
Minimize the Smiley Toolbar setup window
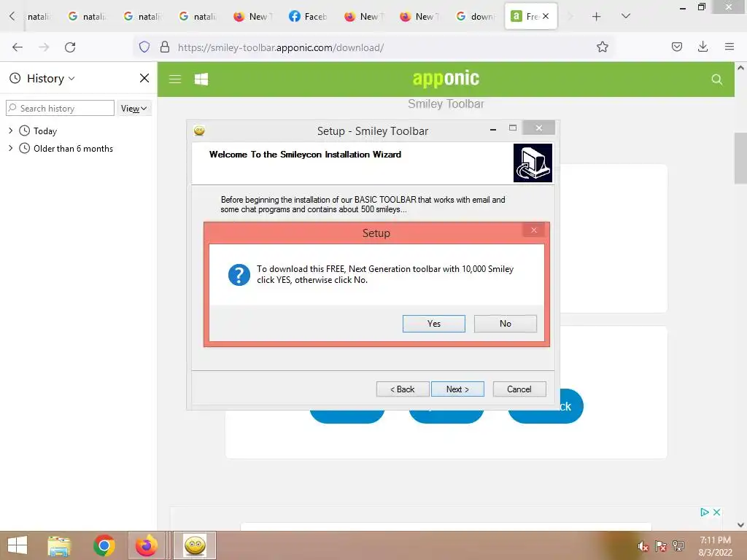point(493,129)
